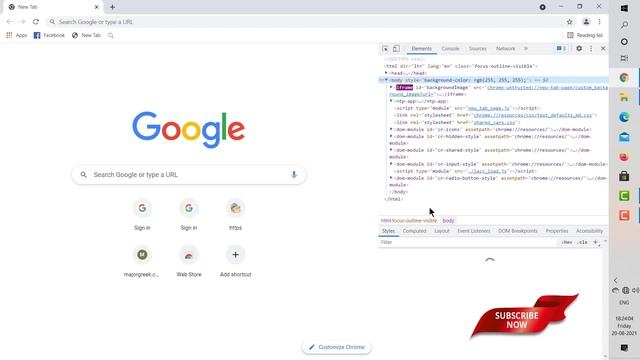640x360 pixels.
Task: Focus the Styles Filter field
Action: point(467,242)
